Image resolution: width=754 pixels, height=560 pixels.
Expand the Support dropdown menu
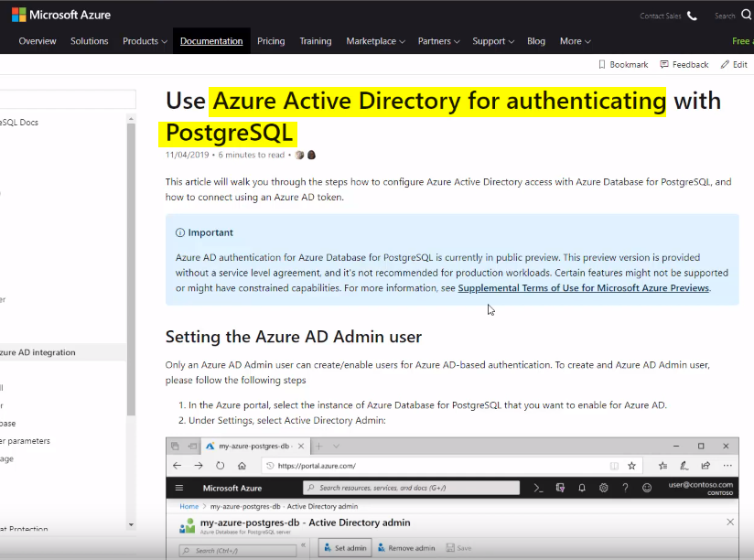(x=492, y=41)
